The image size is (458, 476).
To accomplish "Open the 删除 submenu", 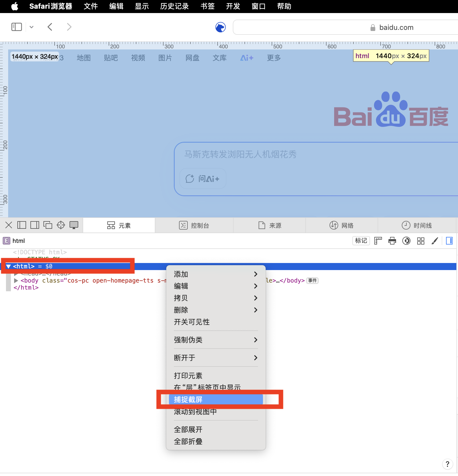I will tap(216, 310).
